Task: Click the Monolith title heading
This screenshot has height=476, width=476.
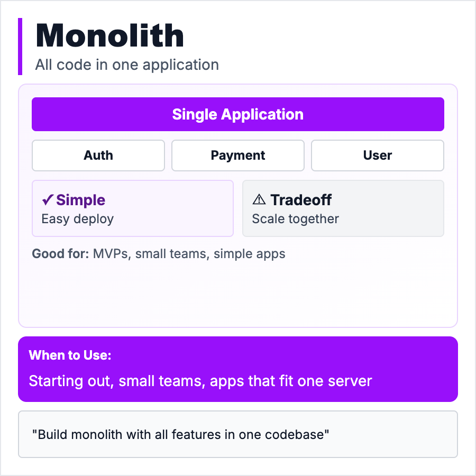Action: (x=110, y=36)
